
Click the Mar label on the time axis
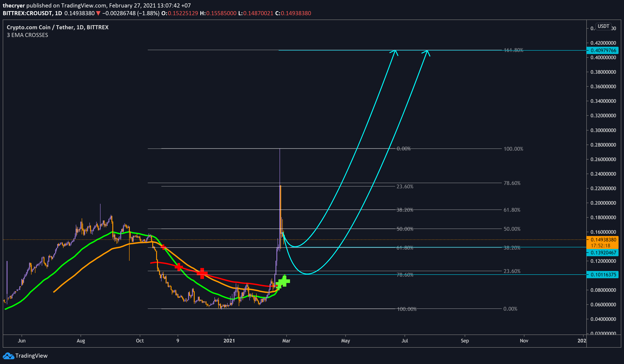point(286,341)
